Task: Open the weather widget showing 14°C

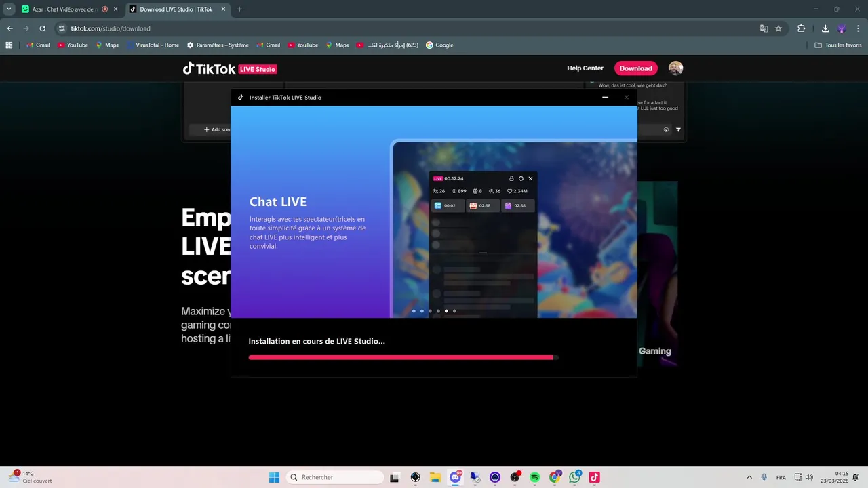Action: click(x=31, y=477)
